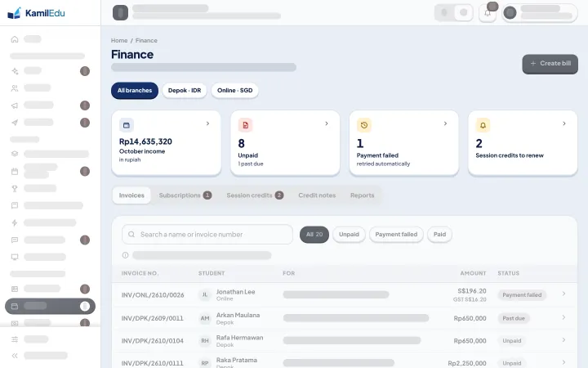
Task: Open the KamilEdu logo home link
Action: tap(36, 13)
